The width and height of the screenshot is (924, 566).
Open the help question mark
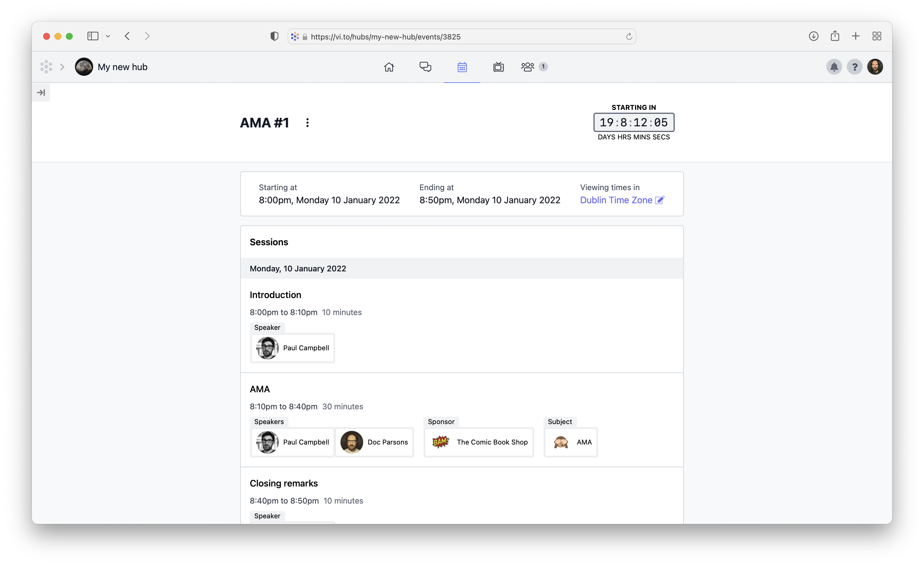pyautogui.click(x=855, y=67)
